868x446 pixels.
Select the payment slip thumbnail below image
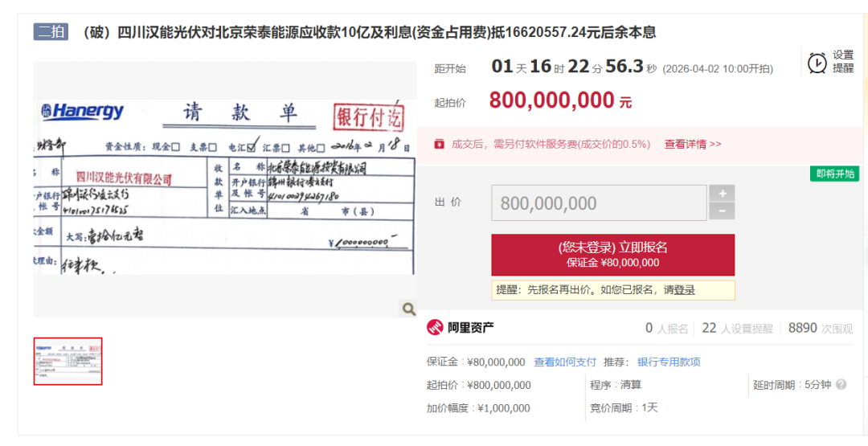point(68,361)
